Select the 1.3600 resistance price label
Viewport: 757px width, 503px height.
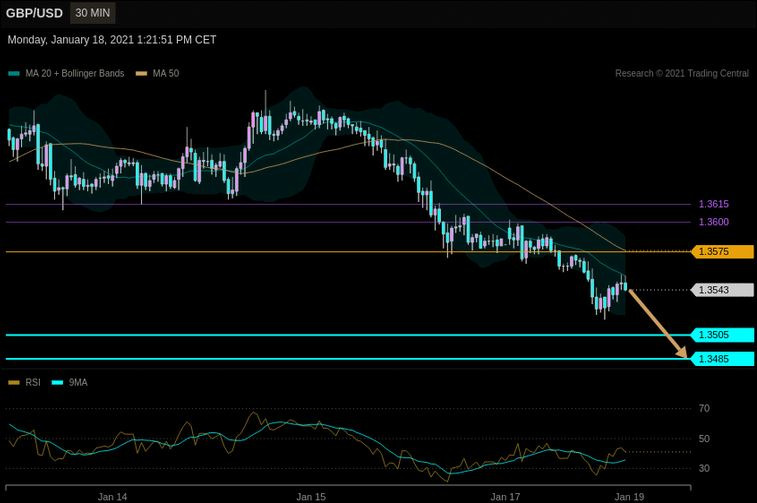pos(714,222)
